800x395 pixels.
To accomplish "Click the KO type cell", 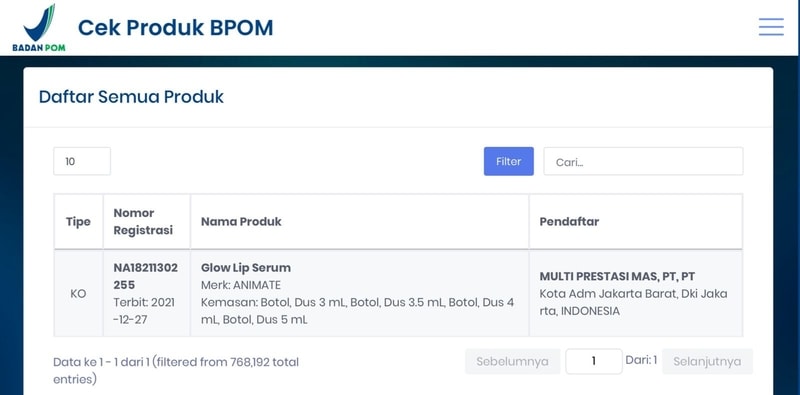I will point(78,294).
